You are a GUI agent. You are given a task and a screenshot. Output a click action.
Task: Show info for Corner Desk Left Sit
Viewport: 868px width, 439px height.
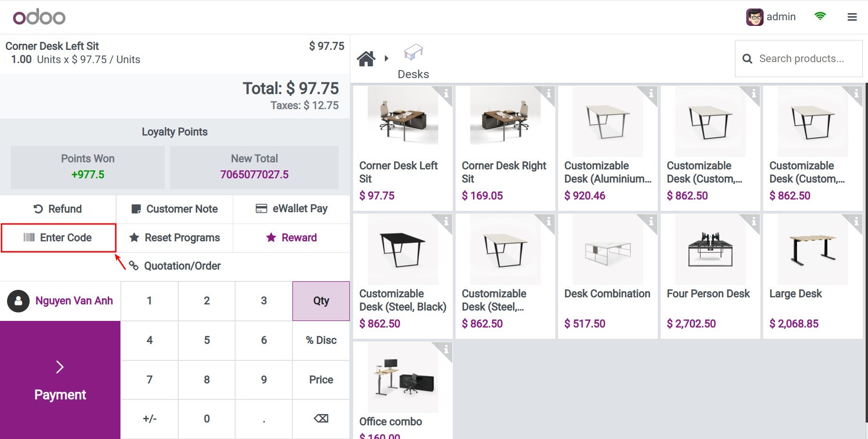pyautogui.click(x=446, y=94)
